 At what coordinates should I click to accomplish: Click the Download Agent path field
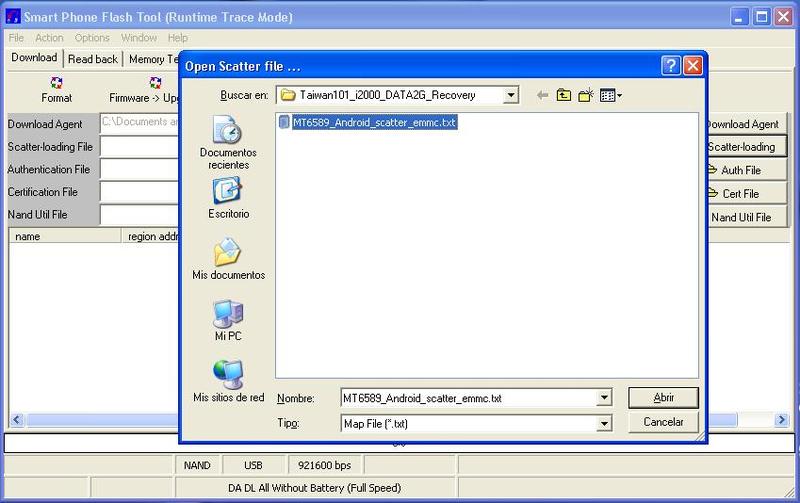(x=140, y=123)
